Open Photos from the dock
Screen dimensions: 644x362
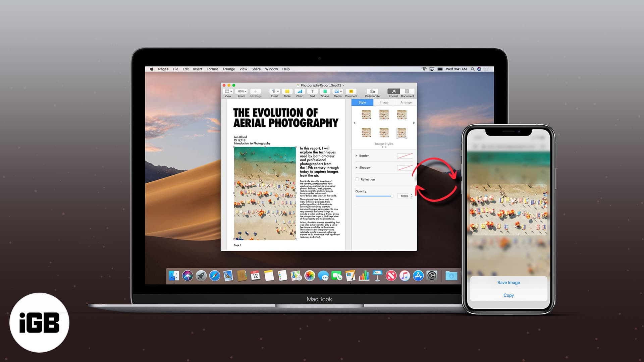tap(310, 276)
